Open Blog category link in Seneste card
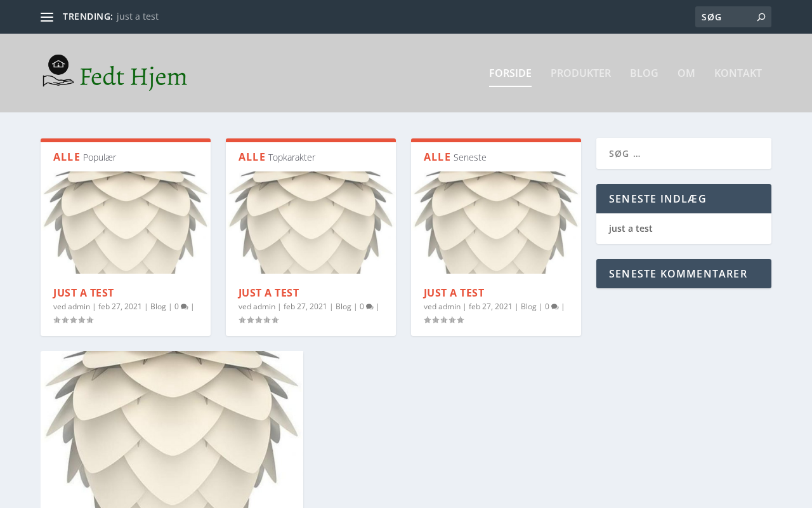This screenshot has width=812, height=508. (528, 307)
